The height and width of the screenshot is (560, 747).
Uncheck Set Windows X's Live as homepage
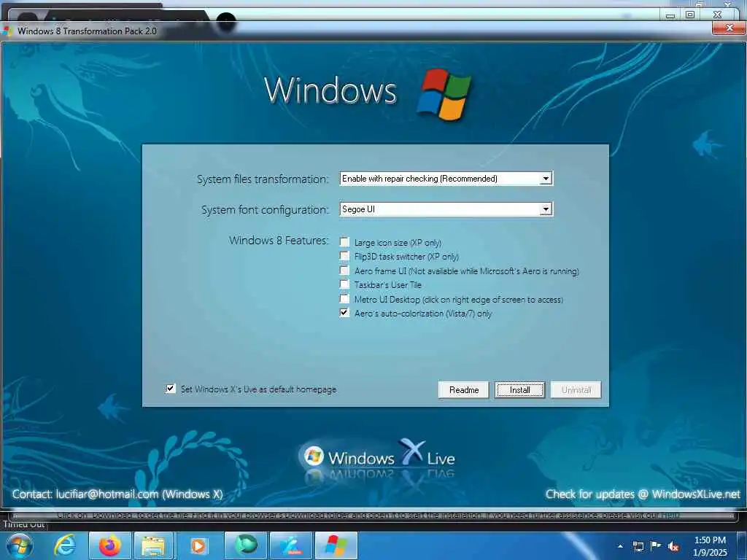tap(171, 389)
